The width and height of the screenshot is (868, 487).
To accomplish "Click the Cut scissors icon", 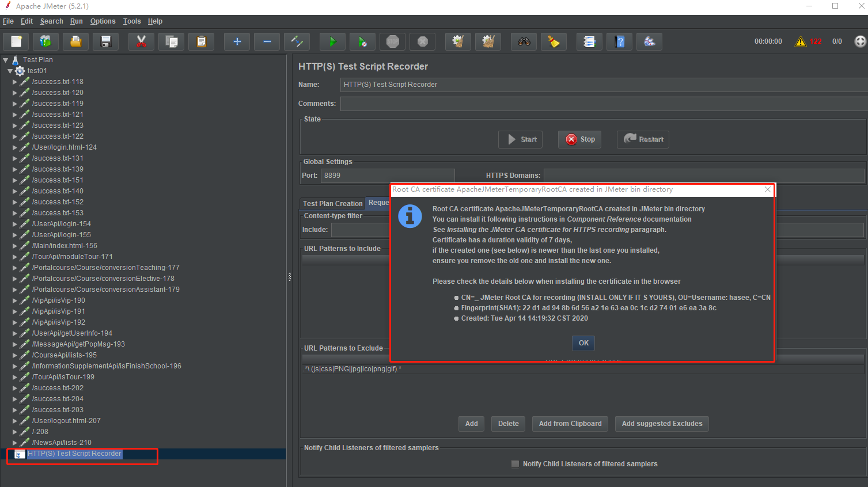I will pos(141,41).
